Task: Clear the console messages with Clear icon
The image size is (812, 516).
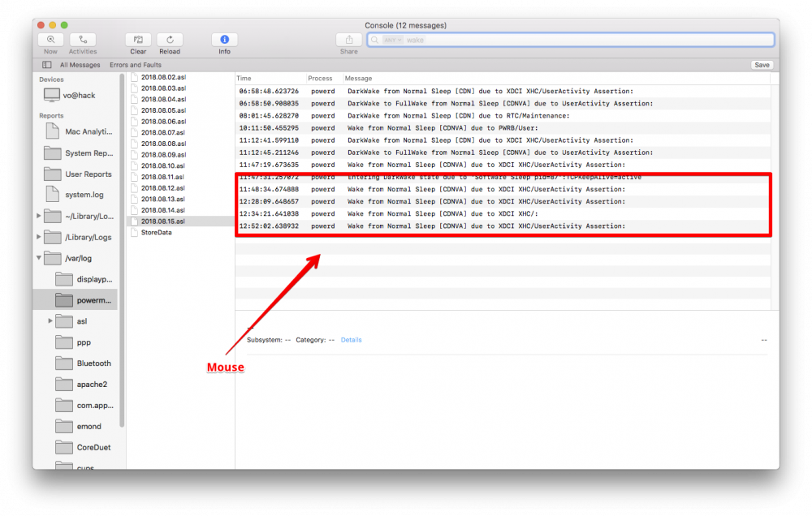Action: pyautogui.click(x=138, y=40)
